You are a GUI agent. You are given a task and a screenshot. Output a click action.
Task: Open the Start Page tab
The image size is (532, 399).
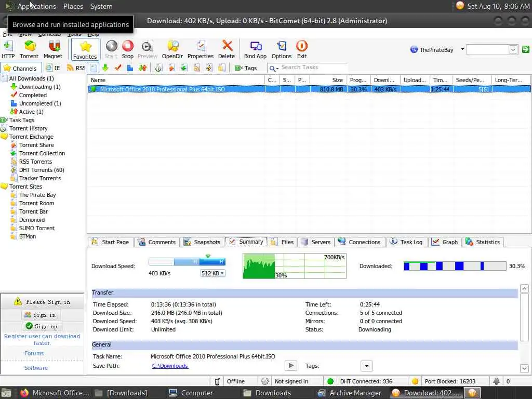[x=111, y=242]
